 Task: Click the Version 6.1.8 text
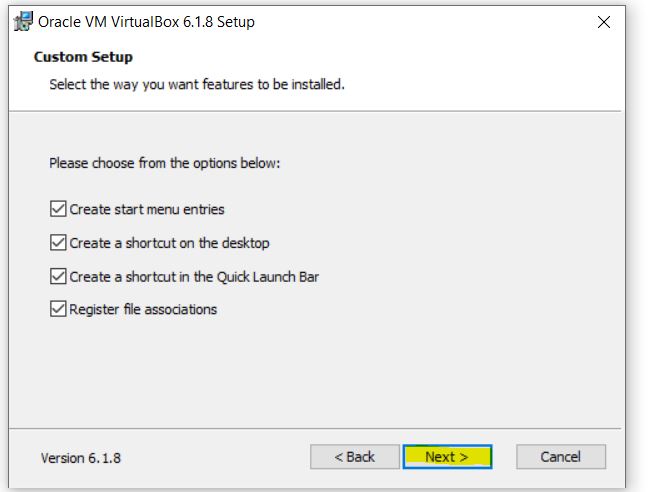point(81,458)
